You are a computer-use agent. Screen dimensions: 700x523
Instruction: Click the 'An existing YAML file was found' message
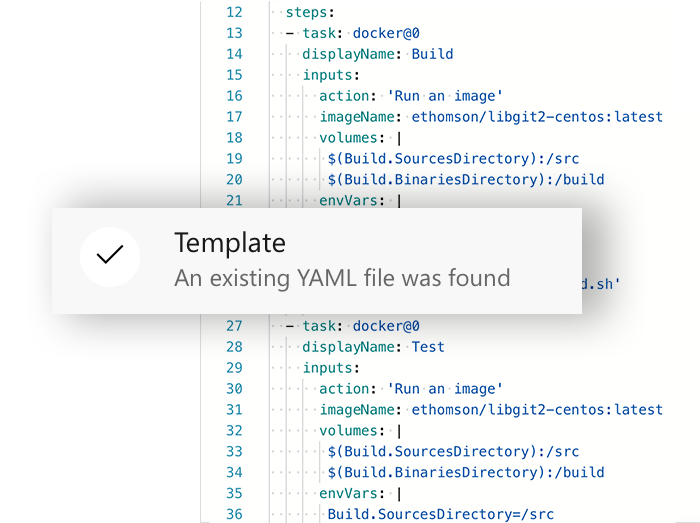342,278
